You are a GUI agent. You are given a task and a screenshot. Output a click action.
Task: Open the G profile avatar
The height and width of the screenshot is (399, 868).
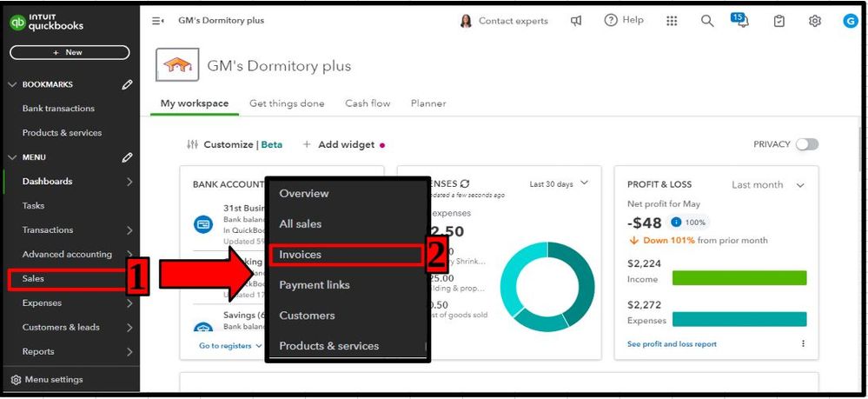850,21
